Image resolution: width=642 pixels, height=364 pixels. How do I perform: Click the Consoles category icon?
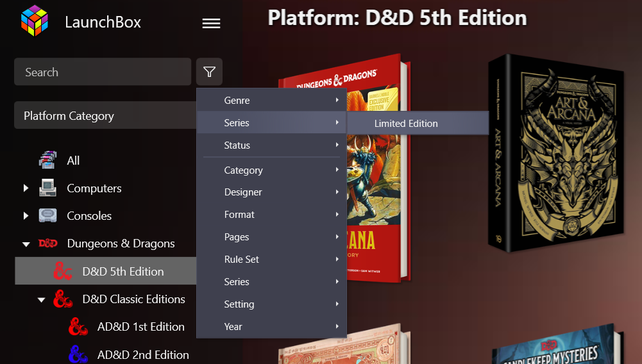pyautogui.click(x=48, y=215)
